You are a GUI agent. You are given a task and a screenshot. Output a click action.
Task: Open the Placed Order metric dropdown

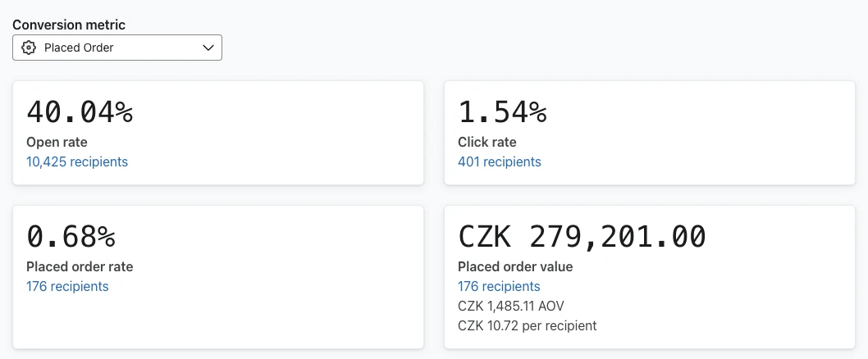[117, 48]
